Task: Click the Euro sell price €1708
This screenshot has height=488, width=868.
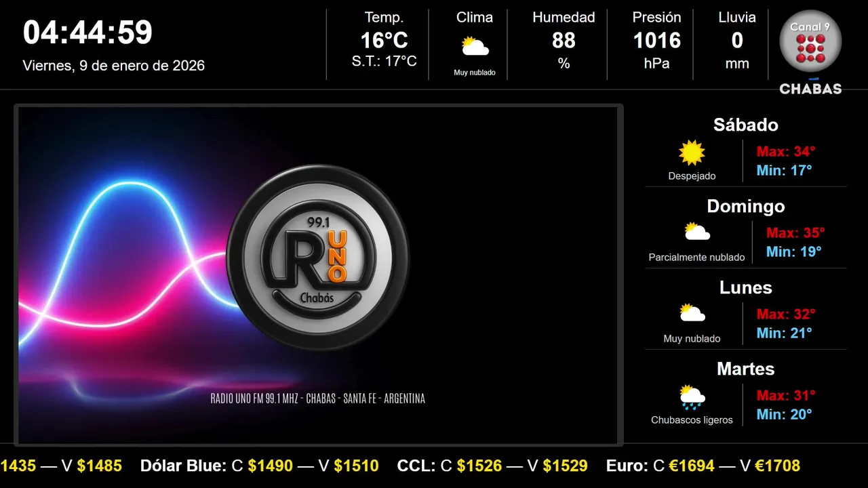Action: point(777,466)
